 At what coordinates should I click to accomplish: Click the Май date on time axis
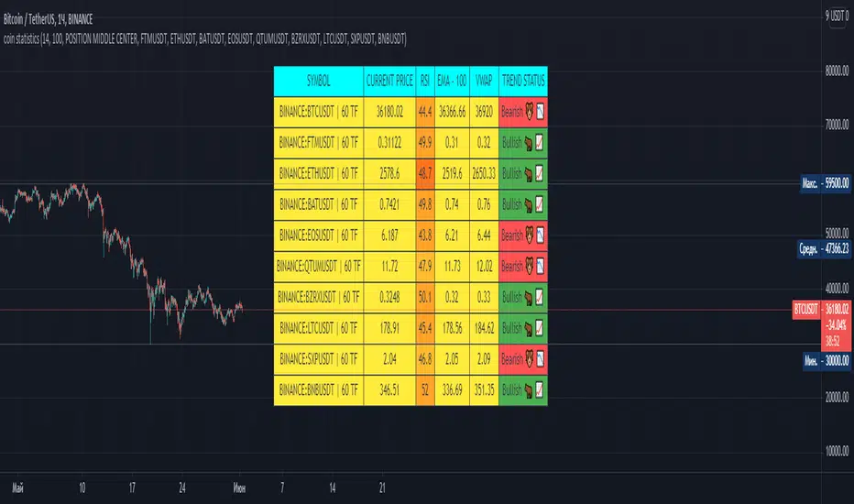[18, 488]
